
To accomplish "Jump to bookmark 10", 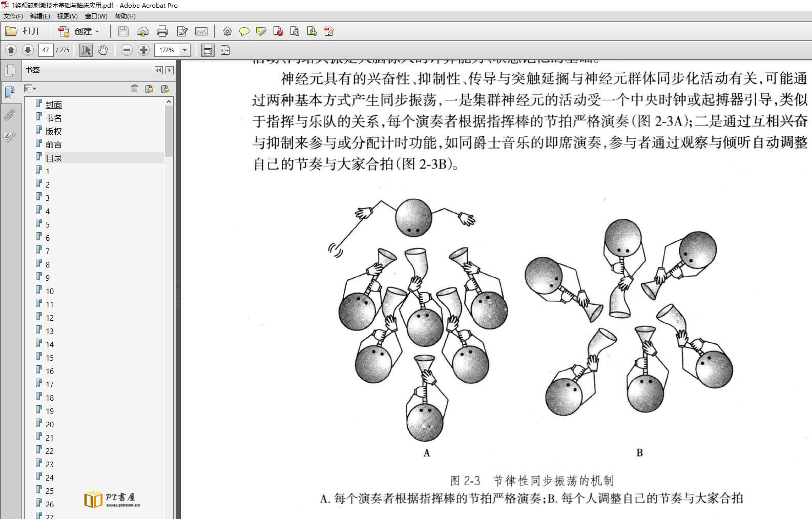I will [50, 291].
